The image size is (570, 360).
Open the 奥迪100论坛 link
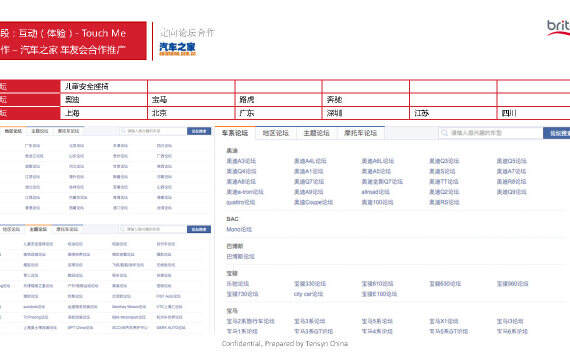[x=377, y=202]
